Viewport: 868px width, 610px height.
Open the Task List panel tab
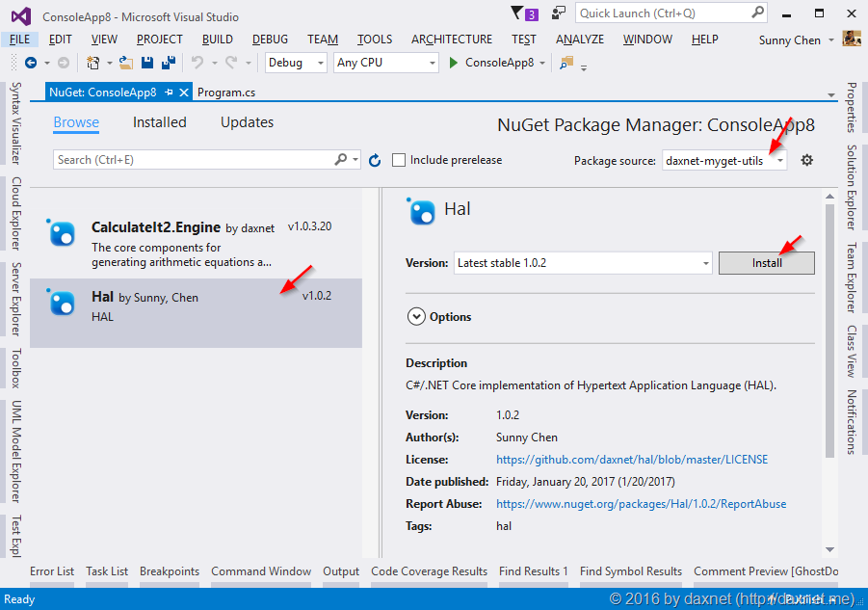[x=107, y=571]
